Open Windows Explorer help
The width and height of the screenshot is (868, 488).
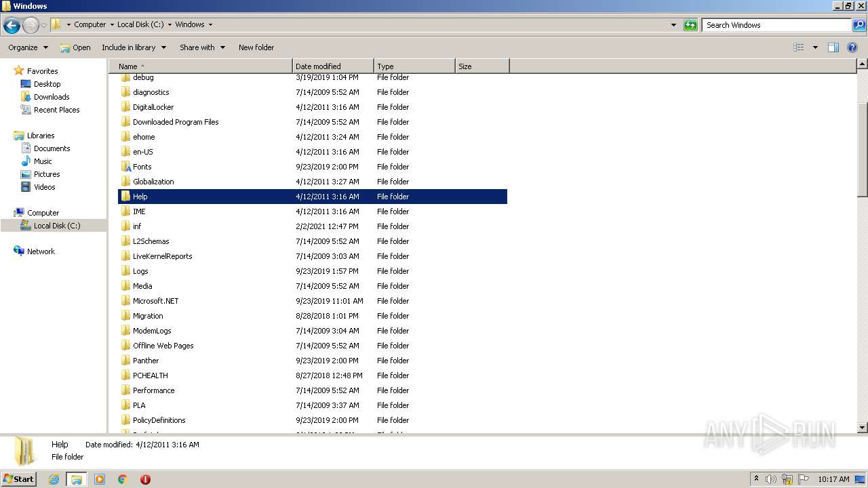tap(853, 47)
